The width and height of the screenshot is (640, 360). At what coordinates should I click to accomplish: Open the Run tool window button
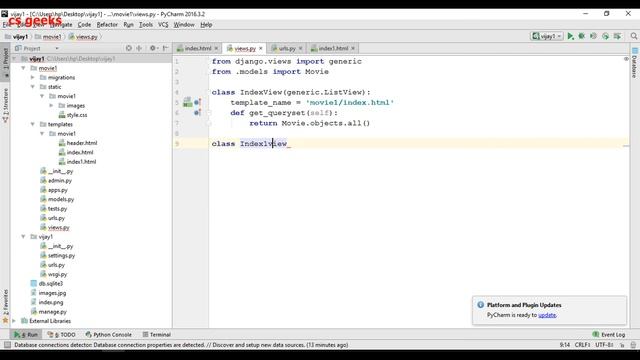(x=26, y=334)
